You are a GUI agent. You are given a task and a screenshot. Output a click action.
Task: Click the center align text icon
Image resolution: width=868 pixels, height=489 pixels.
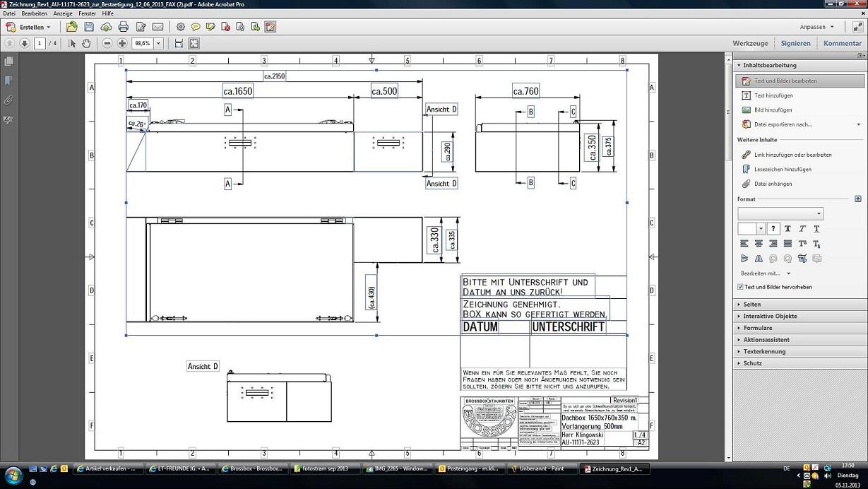(759, 243)
